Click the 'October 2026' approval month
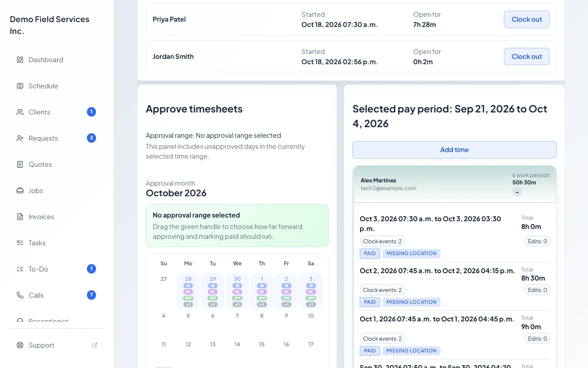The height and width of the screenshot is (368, 588). [176, 193]
